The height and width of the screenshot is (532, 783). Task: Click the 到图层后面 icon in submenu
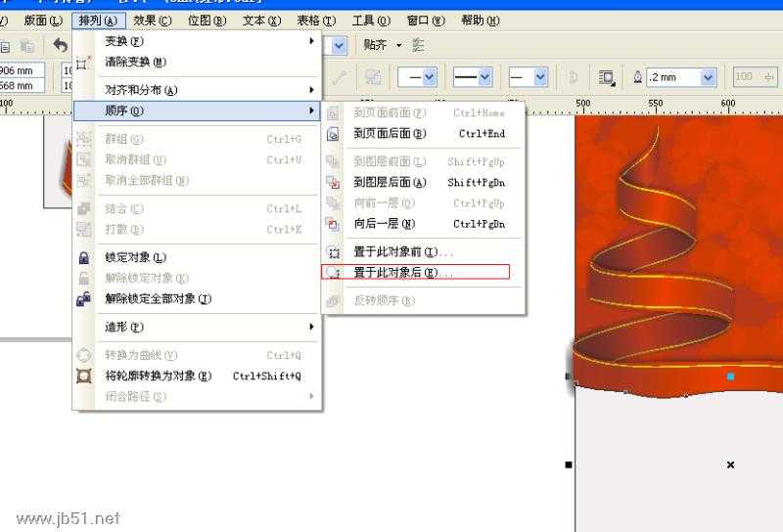click(333, 183)
